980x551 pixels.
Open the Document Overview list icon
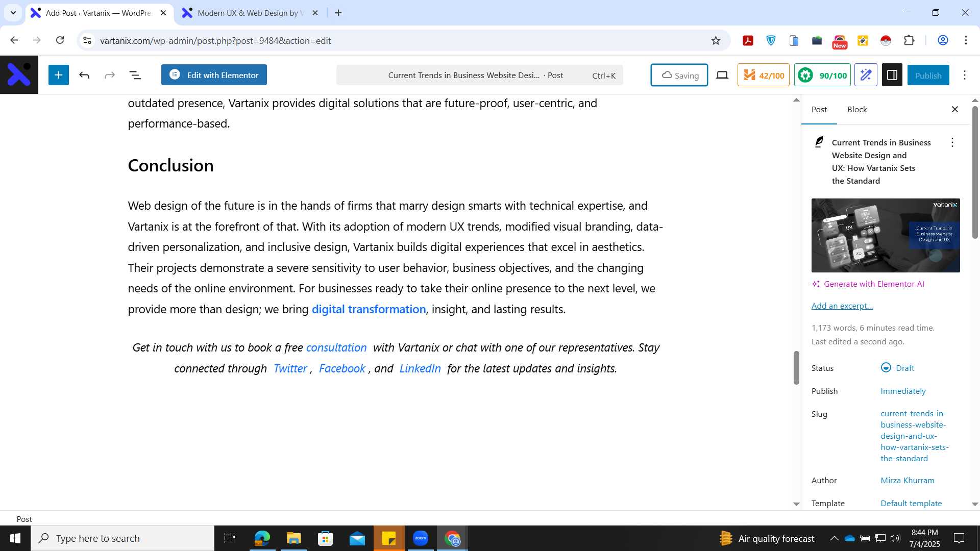point(135,75)
